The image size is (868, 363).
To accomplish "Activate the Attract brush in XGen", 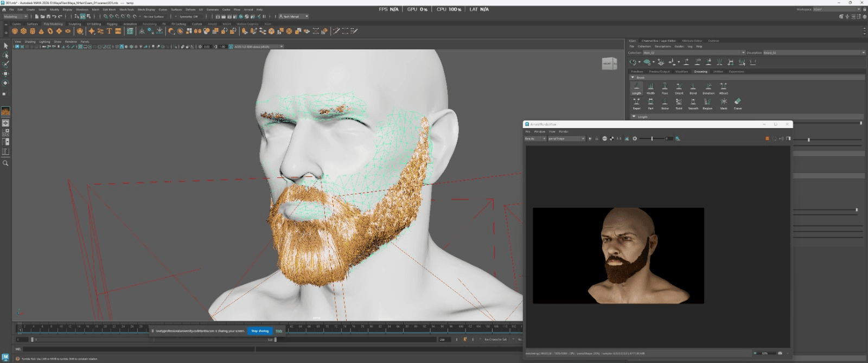I will (x=723, y=87).
